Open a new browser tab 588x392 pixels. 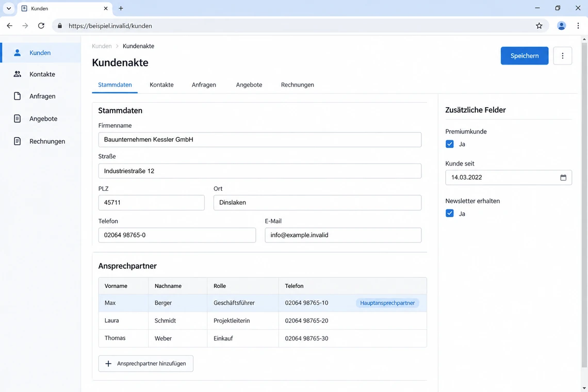[x=121, y=8]
